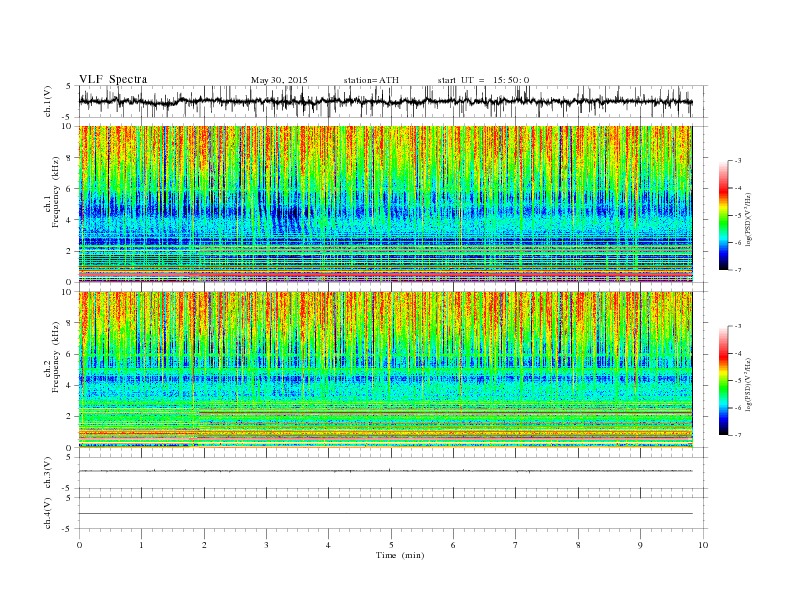This screenshot has height=612, width=792.
Task: Select the "station=ATH" header text
Action: pos(371,80)
